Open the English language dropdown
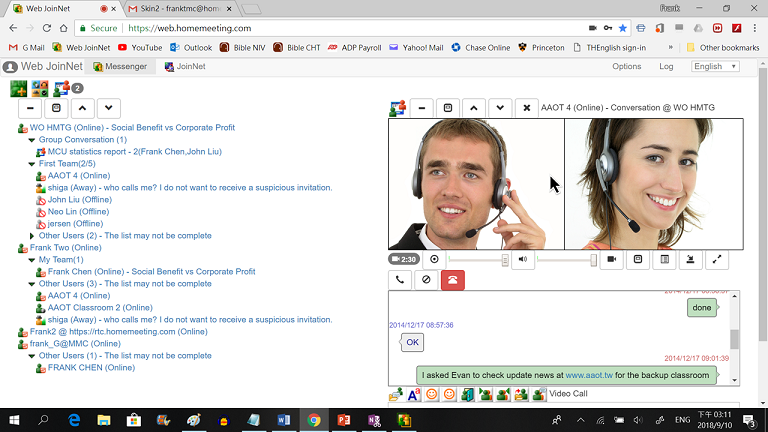The height and width of the screenshot is (432, 768). tap(714, 67)
